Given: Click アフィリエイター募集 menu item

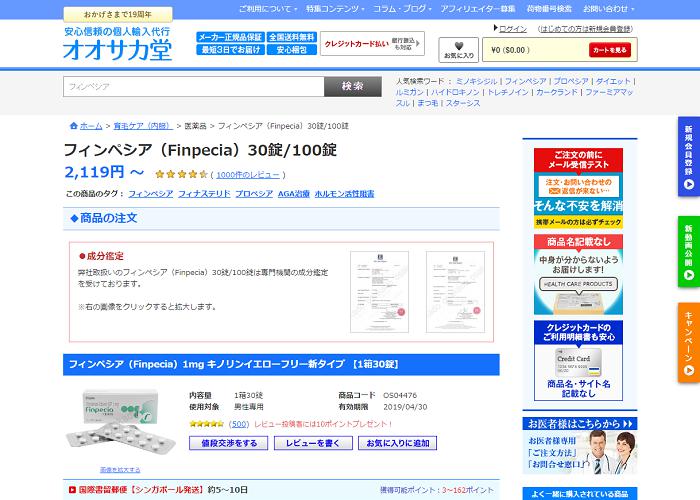Looking at the screenshot, I should coord(477,8).
